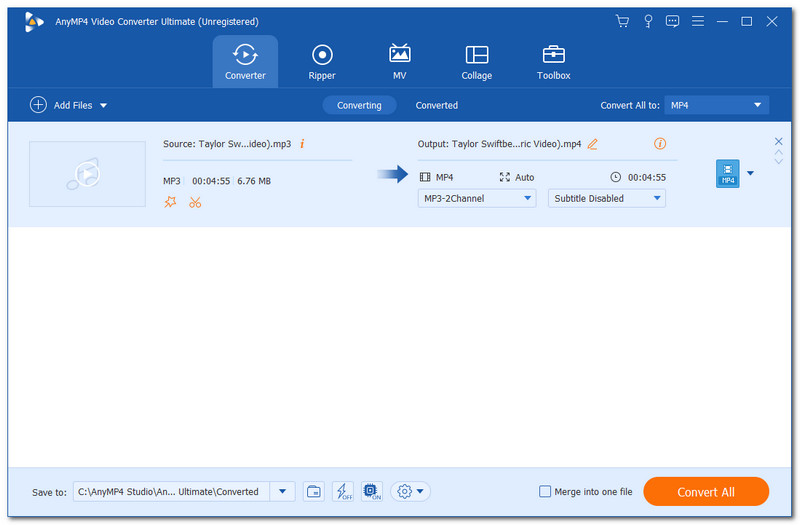Maximize the AnyMP4 window
800x525 pixels.
click(x=746, y=21)
